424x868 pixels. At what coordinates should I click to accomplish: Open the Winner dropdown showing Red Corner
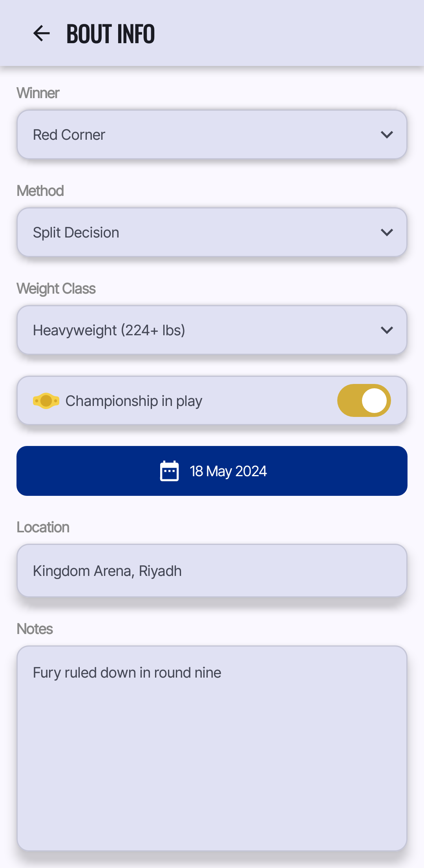tap(204, 135)
